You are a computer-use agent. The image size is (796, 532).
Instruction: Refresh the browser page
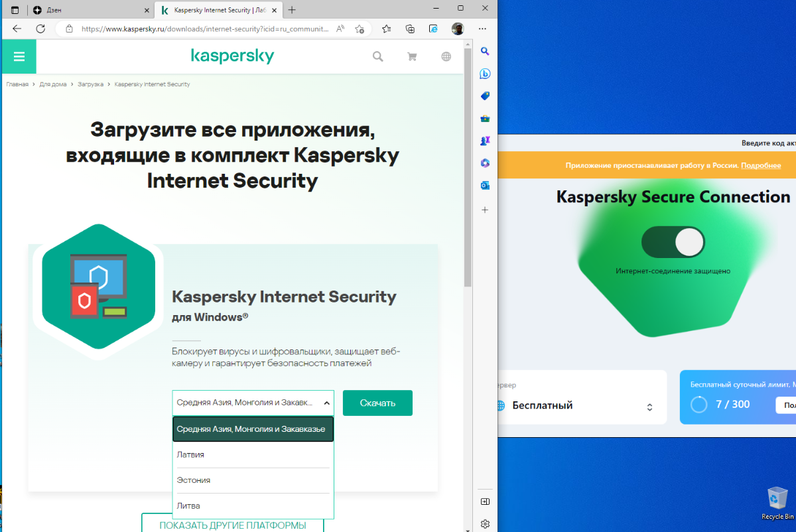click(x=40, y=29)
